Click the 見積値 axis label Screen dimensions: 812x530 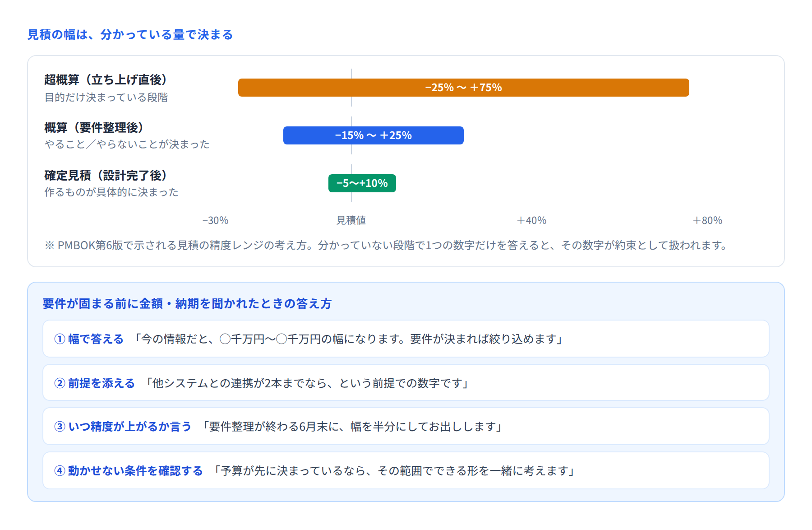(351, 220)
